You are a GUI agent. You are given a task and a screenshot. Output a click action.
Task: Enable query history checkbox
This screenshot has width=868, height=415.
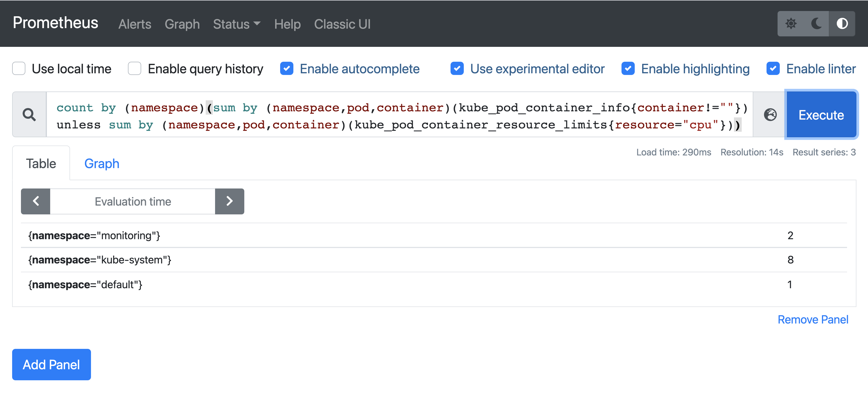[135, 68]
